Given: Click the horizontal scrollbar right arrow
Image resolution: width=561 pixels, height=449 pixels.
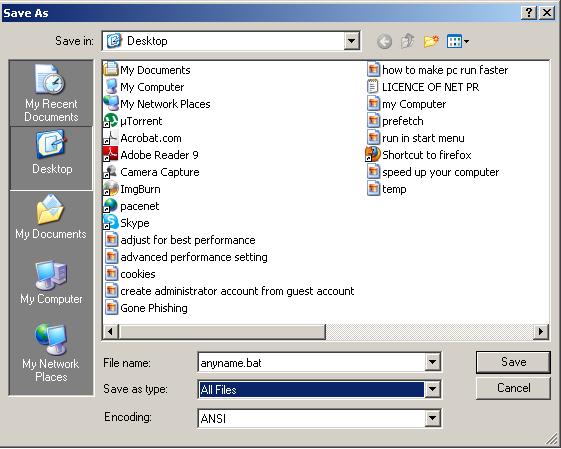Looking at the screenshot, I should pyautogui.click(x=541, y=332).
